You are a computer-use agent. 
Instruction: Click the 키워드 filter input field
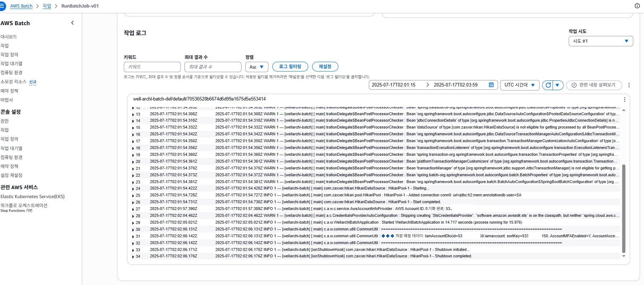coord(152,67)
